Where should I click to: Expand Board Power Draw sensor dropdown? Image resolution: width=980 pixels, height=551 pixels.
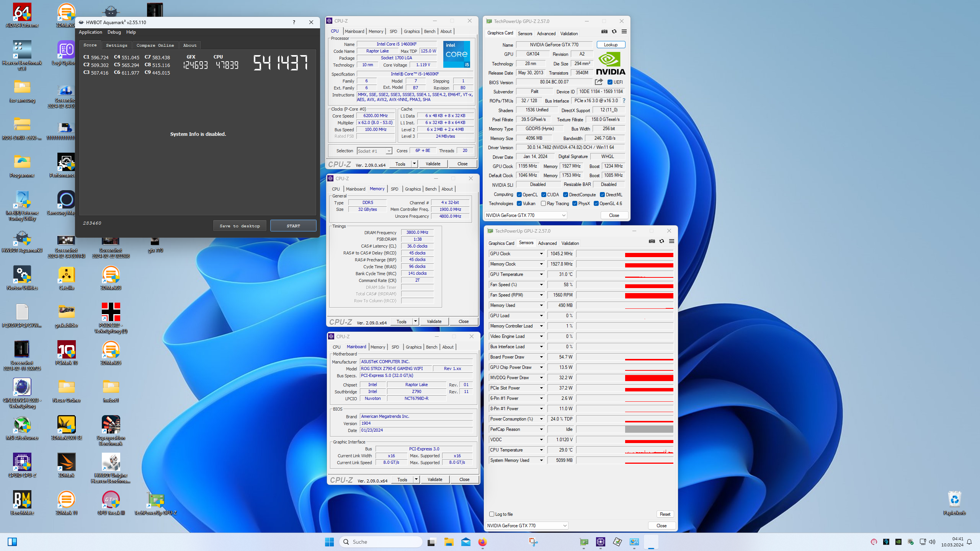[541, 357]
